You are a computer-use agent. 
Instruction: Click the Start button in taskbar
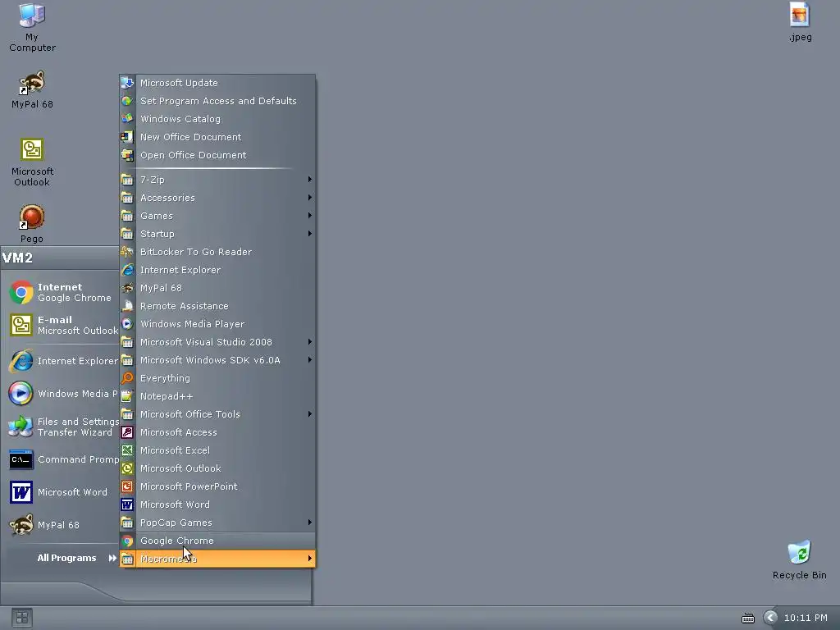pos(22,618)
